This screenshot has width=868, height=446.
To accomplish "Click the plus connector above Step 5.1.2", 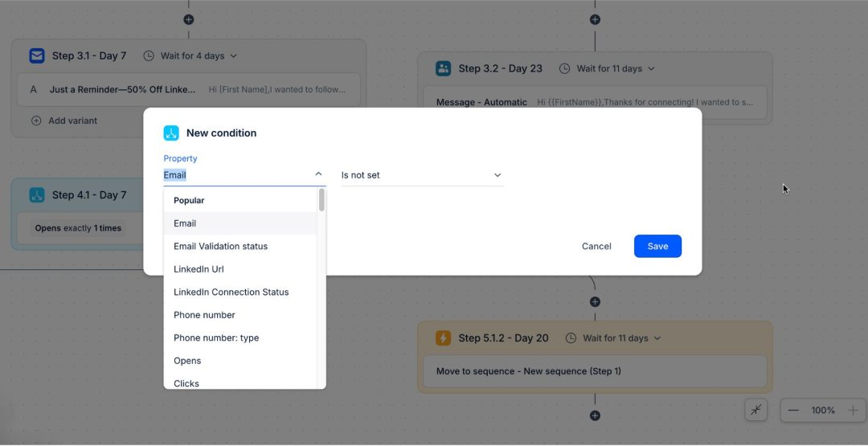I will pos(595,302).
